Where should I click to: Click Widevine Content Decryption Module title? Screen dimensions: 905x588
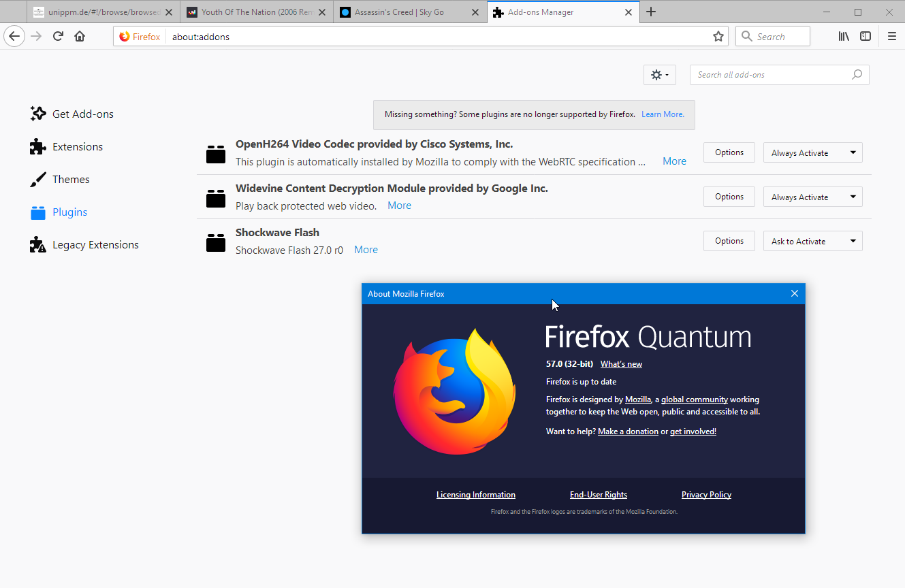click(x=392, y=188)
